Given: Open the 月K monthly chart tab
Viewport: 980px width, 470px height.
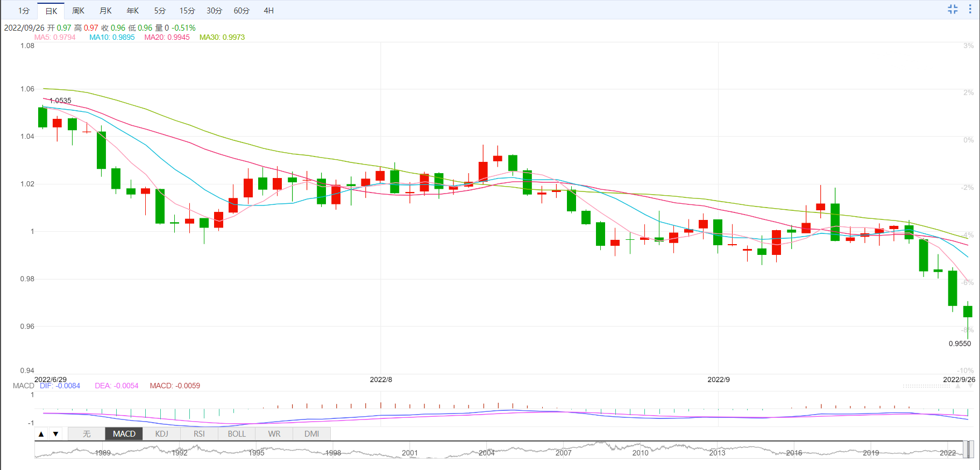Looking at the screenshot, I should [x=106, y=11].
